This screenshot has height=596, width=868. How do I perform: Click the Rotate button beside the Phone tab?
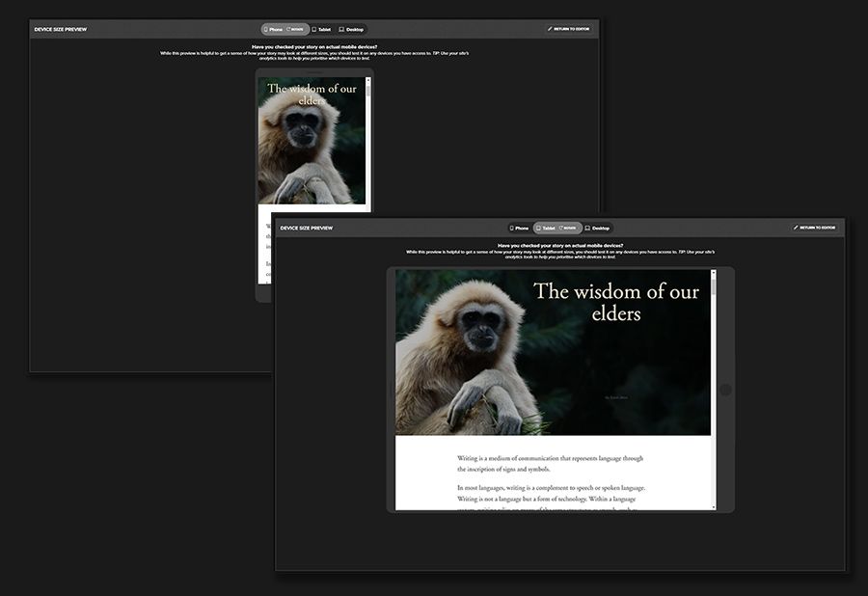(x=296, y=30)
